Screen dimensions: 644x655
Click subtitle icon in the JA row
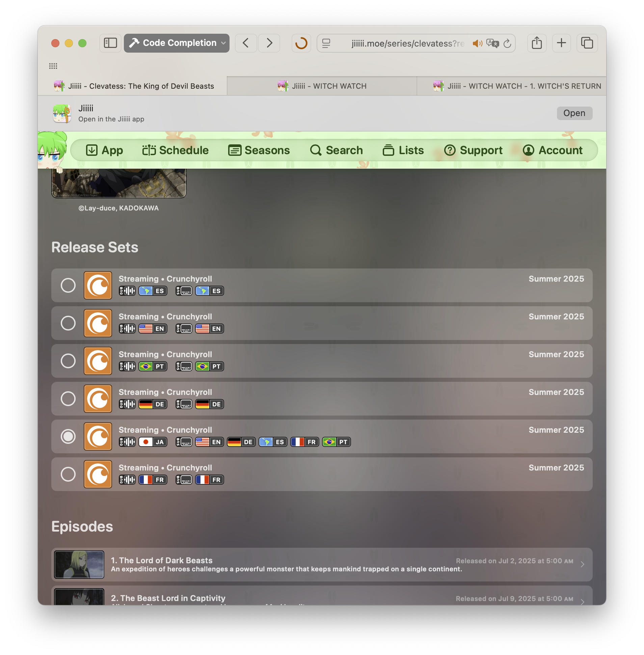tap(184, 442)
